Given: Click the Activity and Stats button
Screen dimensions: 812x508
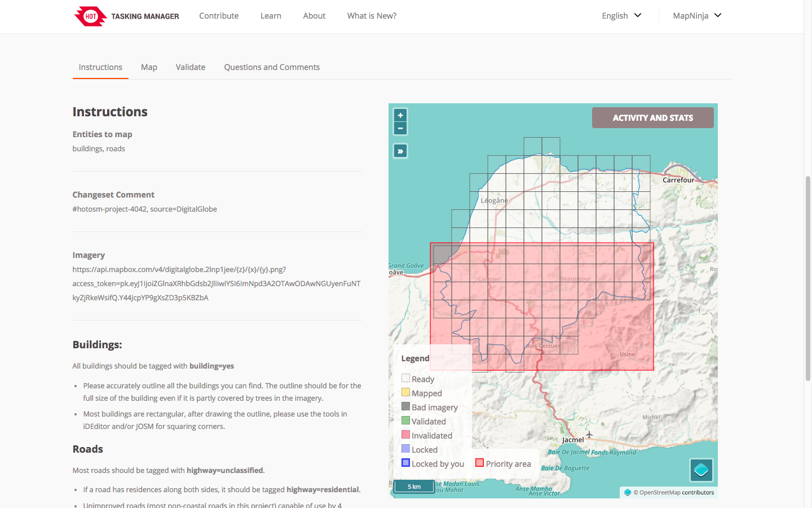Looking at the screenshot, I should [x=653, y=117].
